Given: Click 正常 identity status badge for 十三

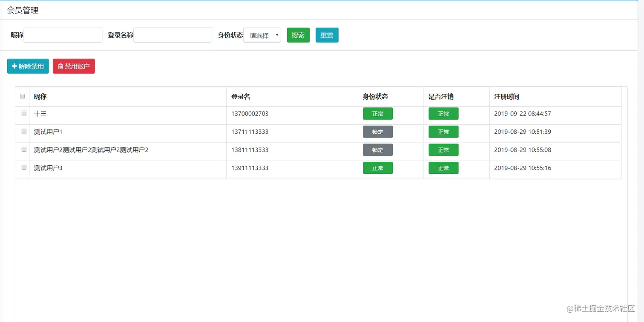Looking at the screenshot, I should coord(378,114).
